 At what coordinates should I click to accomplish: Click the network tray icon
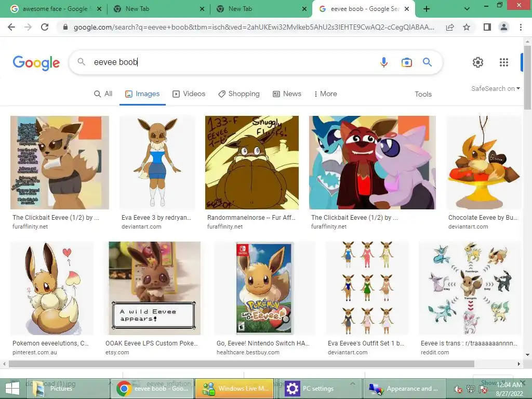[471, 389]
